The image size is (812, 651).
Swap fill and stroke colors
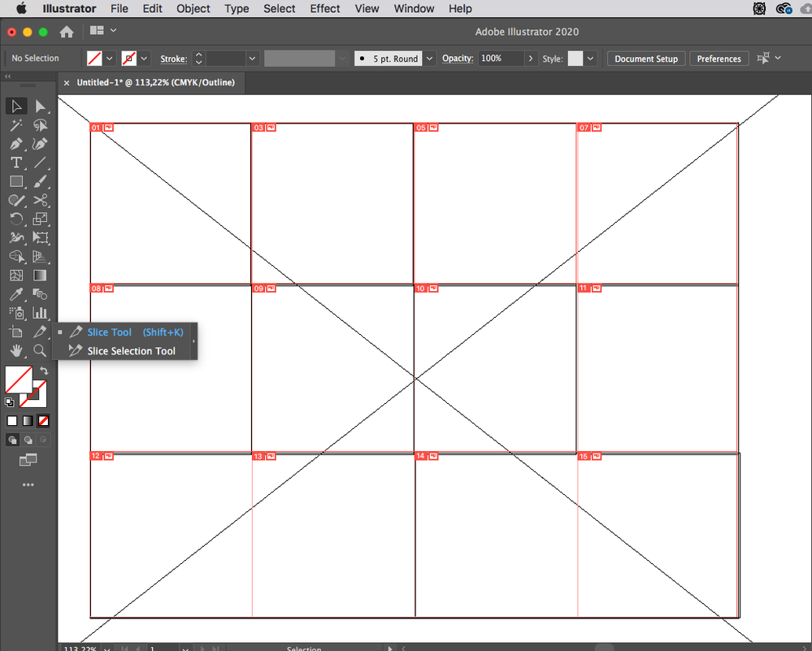click(x=44, y=371)
